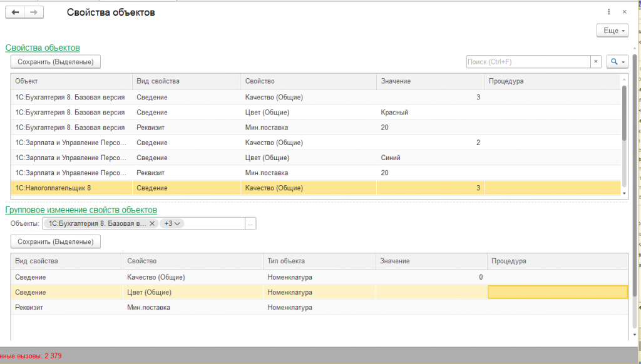Click Значение cell of lower Цвет row
The height and width of the screenshot is (364, 641).
coord(431,292)
